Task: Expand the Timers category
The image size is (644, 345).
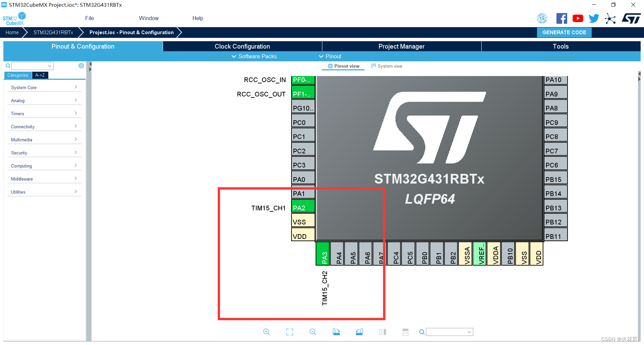Action: click(x=44, y=114)
